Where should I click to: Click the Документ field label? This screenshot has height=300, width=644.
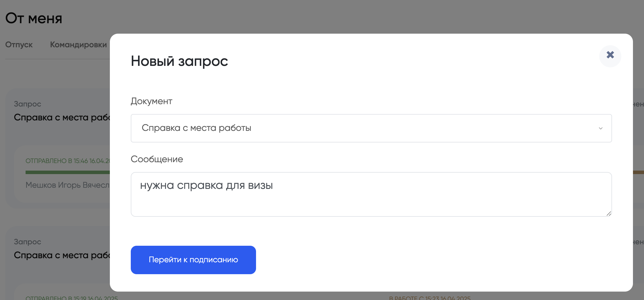(151, 101)
